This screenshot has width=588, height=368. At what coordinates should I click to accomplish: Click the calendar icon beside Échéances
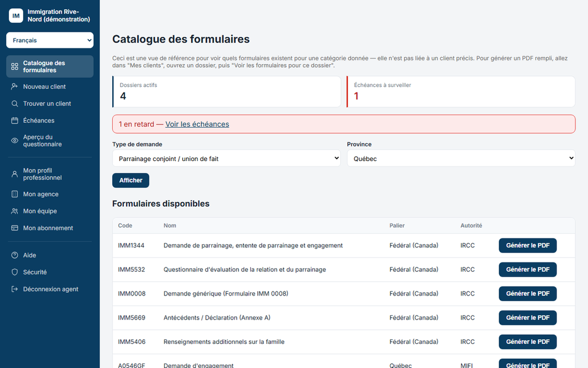pos(15,120)
